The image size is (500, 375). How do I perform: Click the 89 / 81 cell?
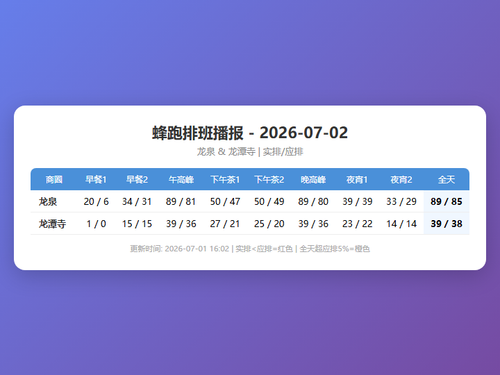[x=181, y=201]
